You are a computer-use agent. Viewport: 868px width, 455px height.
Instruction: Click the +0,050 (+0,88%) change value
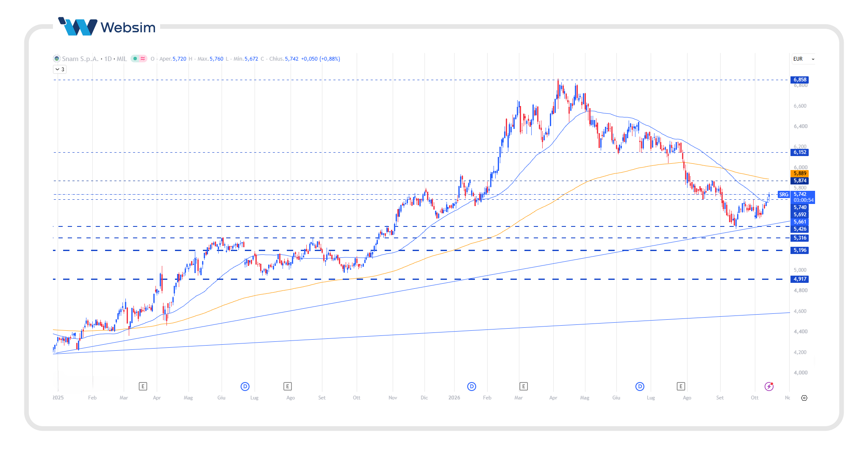point(321,59)
